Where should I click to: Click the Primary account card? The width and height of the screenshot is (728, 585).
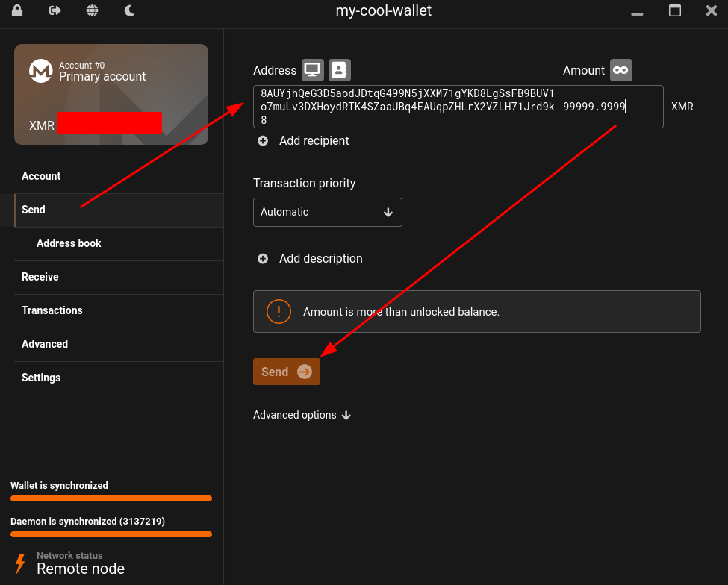111,94
